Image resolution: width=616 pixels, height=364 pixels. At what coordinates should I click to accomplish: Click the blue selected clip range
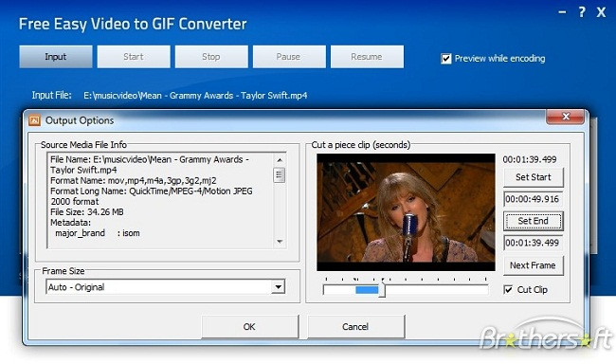(x=367, y=290)
